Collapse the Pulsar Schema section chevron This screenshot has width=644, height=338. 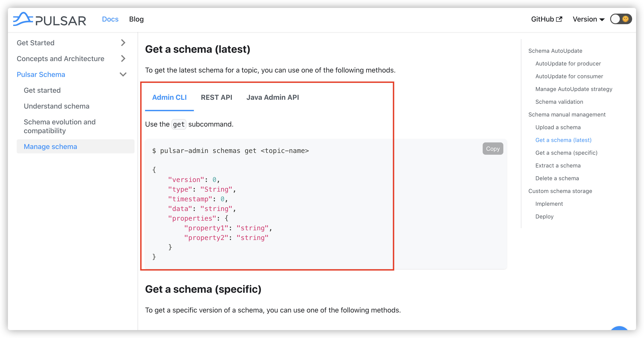(x=123, y=75)
